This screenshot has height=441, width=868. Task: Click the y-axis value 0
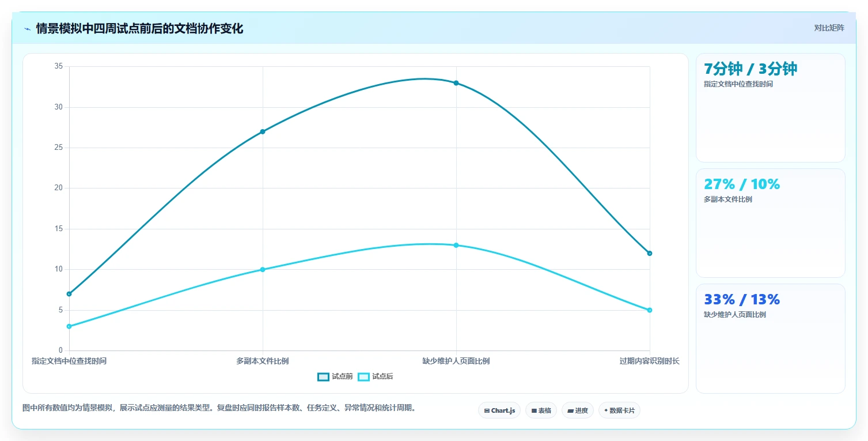[x=60, y=350]
